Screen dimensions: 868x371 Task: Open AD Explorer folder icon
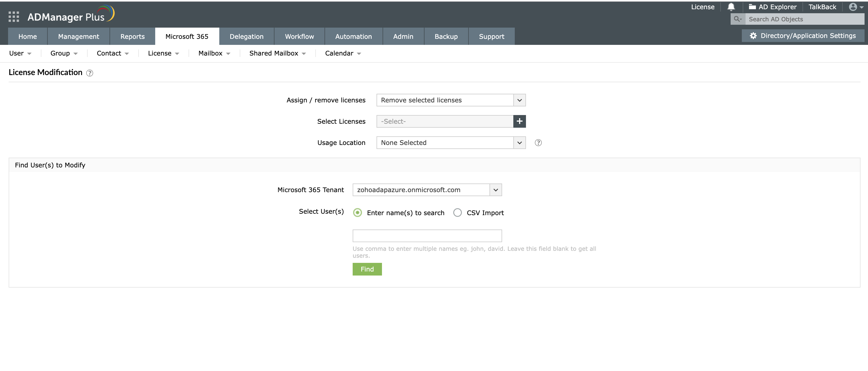[x=752, y=7]
